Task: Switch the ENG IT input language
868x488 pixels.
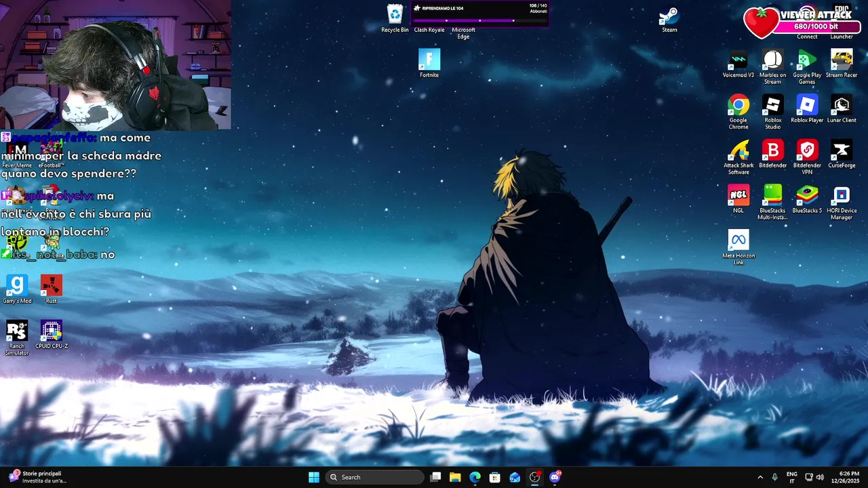Action: click(792, 477)
